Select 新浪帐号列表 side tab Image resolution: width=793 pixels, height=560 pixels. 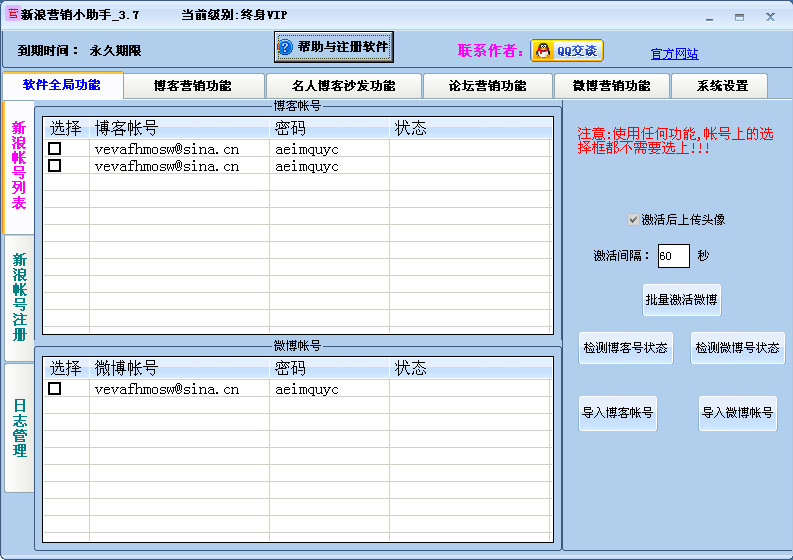point(19,166)
